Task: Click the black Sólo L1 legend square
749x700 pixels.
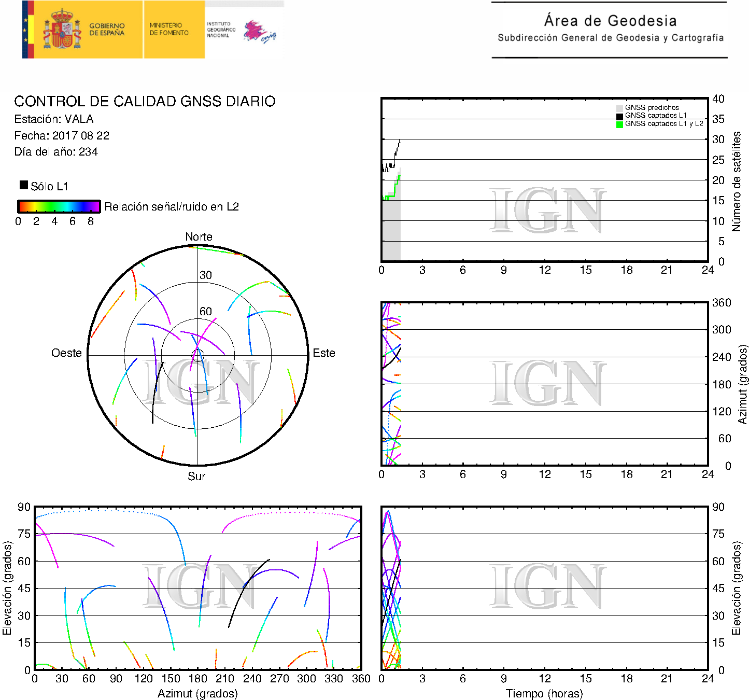Action: click(x=24, y=185)
